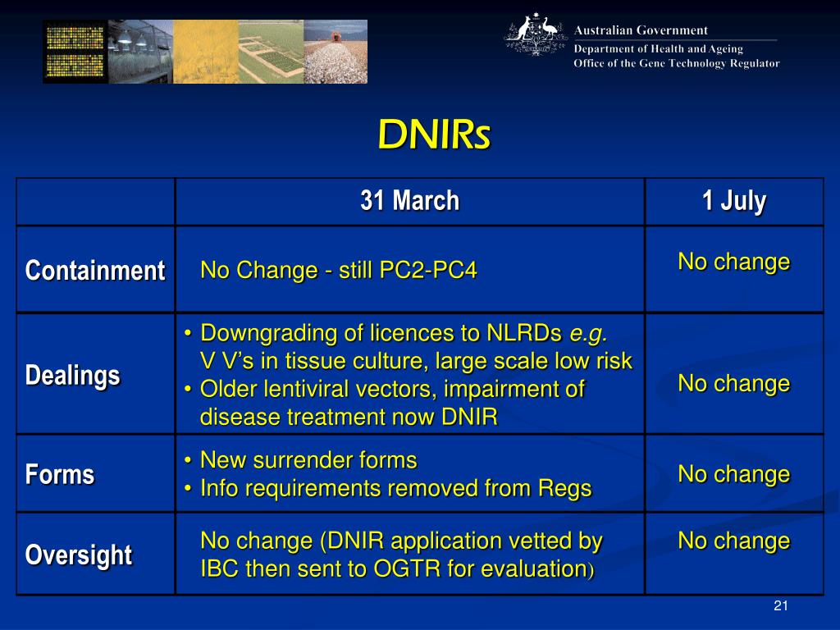
Task: Click the 'Dealings' row label
Action: point(72,375)
